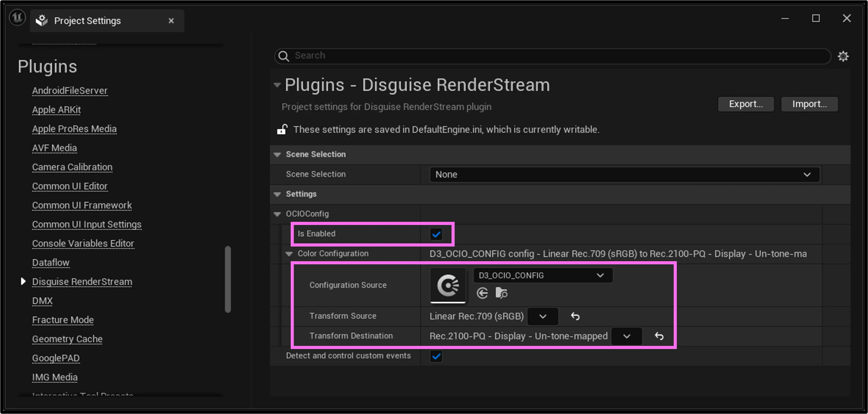Enable Detect and control custom events checkbox
The image size is (868, 414).
437,356
